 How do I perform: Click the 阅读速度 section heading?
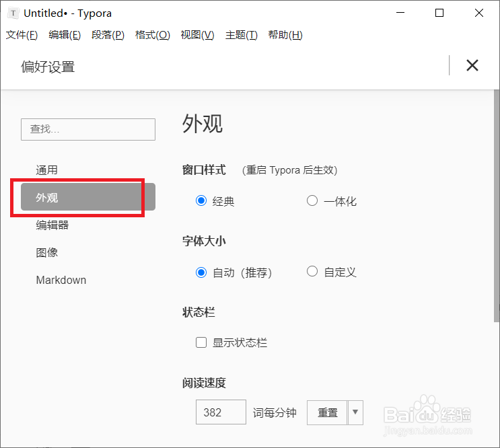tap(204, 383)
